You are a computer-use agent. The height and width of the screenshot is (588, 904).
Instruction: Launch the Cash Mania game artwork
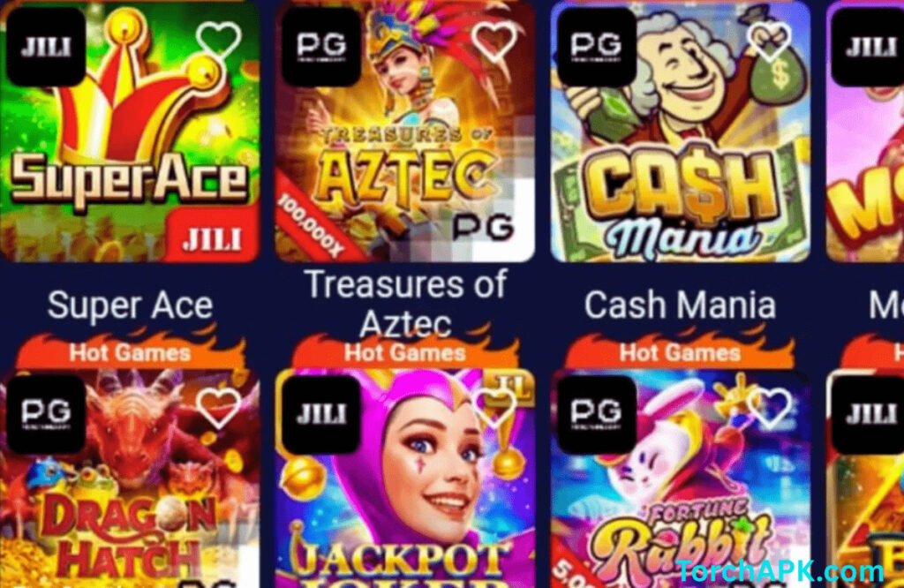coord(681,132)
